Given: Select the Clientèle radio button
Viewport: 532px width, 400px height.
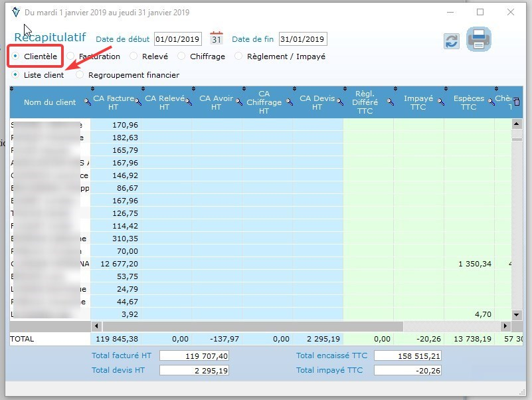Looking at the screenshot, I should 15,56.
